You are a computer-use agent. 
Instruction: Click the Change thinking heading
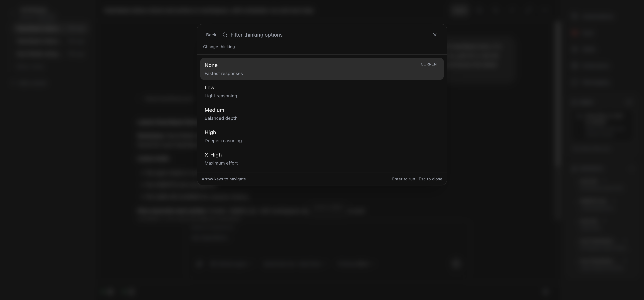tap(219, 47)
